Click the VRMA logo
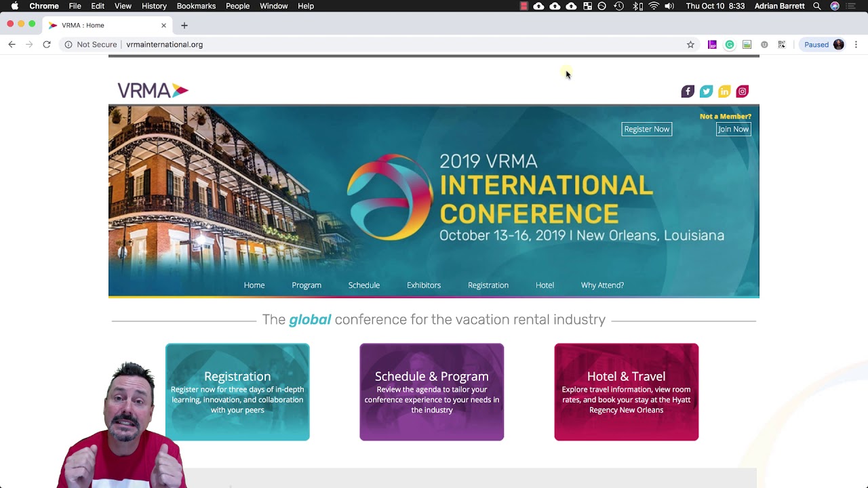 coord(153,90)
